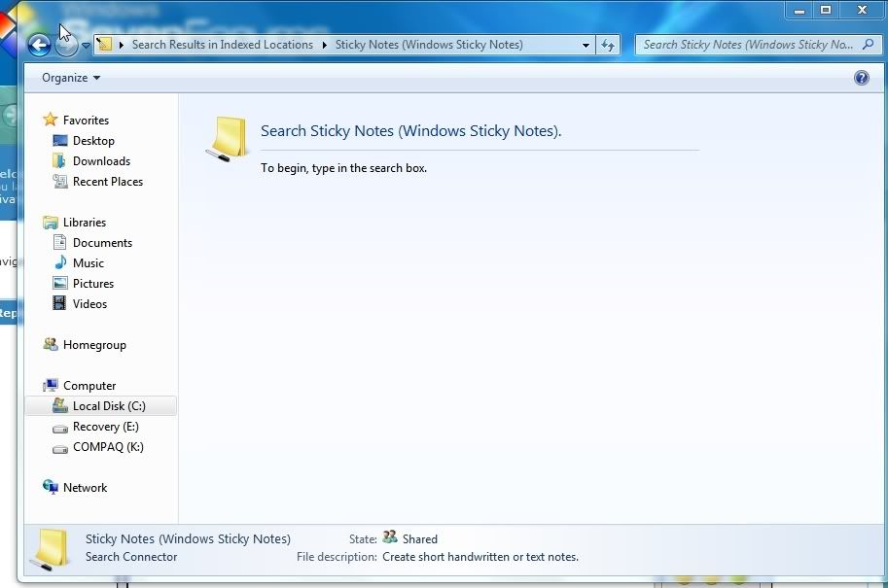
Task: Click the Desktop monitor icon
Action: point(60,140)
